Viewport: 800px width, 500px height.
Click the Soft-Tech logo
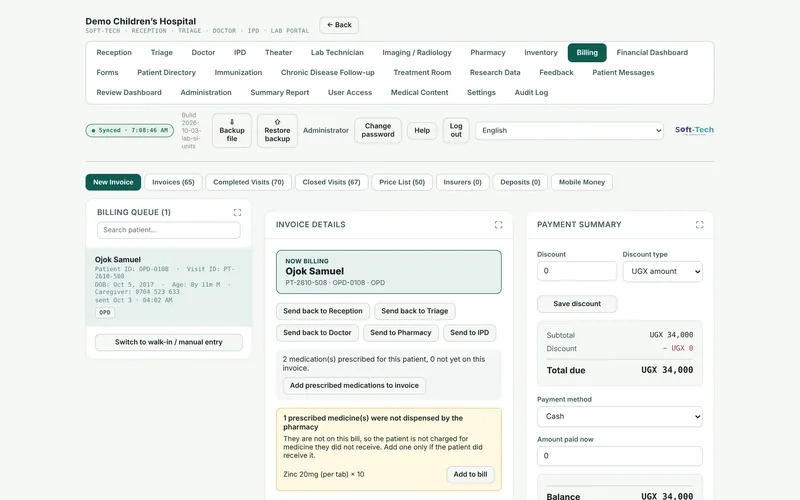pos(694,130)
